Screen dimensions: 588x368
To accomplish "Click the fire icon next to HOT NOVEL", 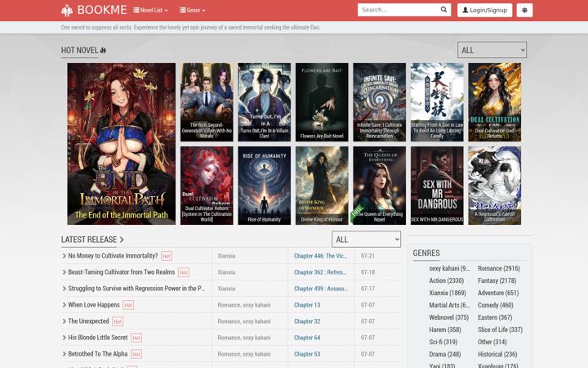I will (x=103, y=51).
